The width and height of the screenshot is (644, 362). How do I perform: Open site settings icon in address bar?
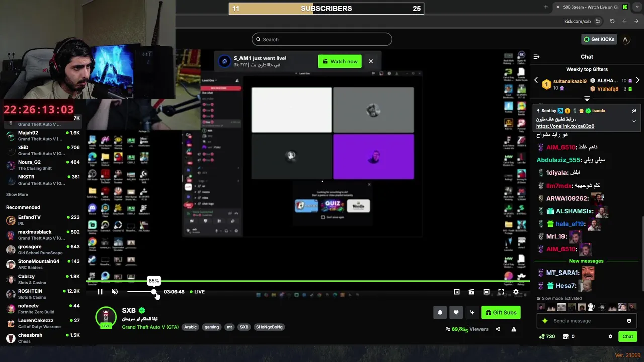click(x=598, y=21)
